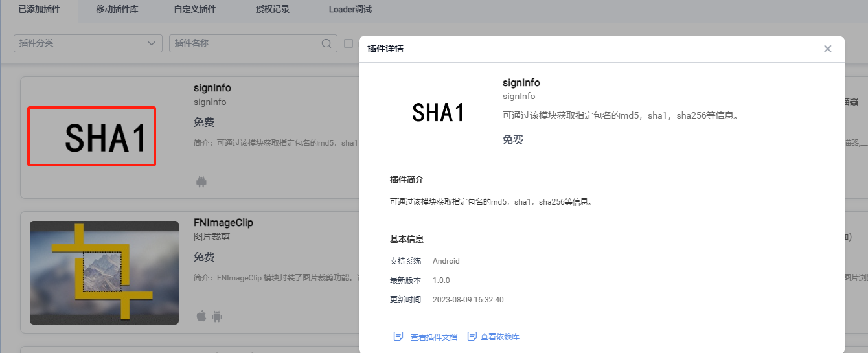
Task: Click the 免费 label in the details dialog
Action: pyautogui.click(x=513, y=139)
